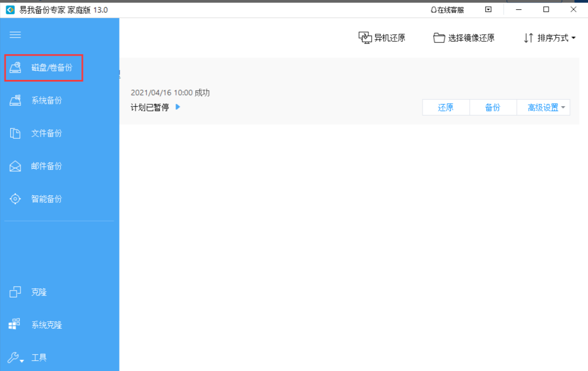Resume the paused plan with play arrow

click(x=178, y=107)
